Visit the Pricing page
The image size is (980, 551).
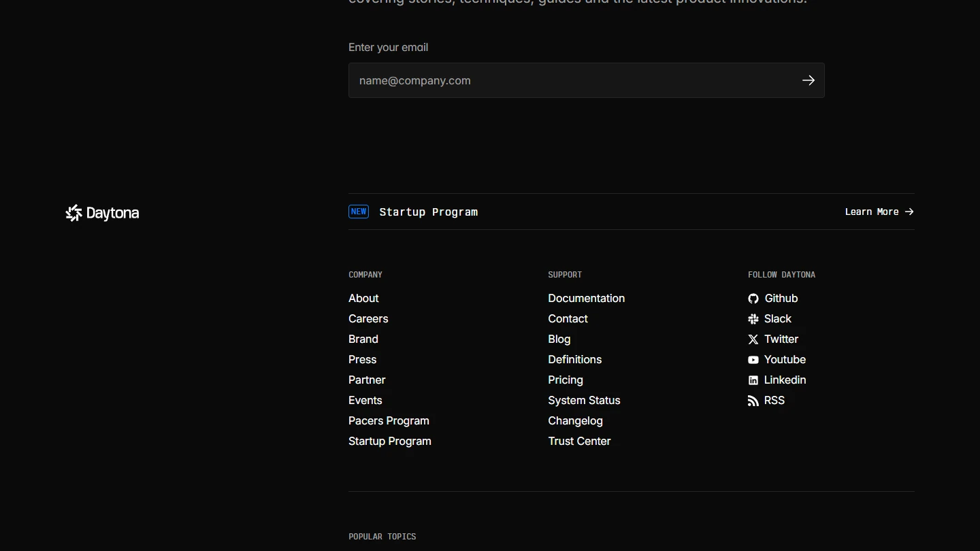coord(566,380)
